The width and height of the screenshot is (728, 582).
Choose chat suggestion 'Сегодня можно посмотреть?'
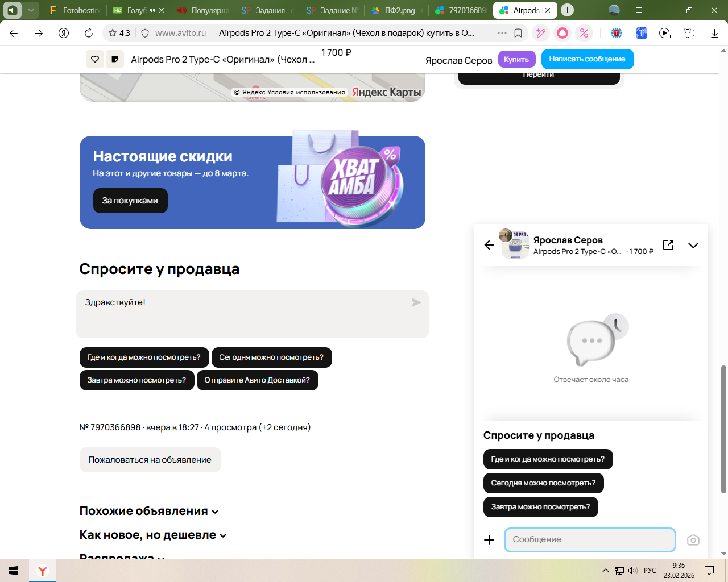(x=543, y=483)
